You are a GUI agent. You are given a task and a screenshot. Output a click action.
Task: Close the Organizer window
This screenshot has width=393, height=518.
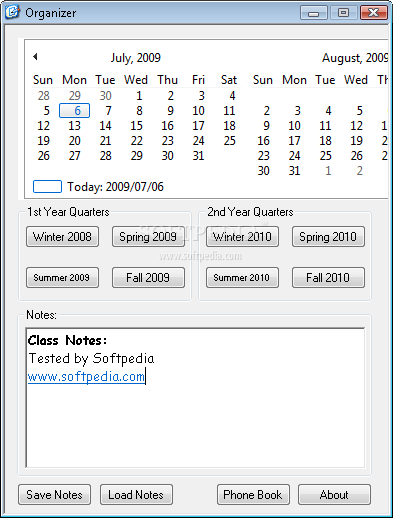pos(374,13)
